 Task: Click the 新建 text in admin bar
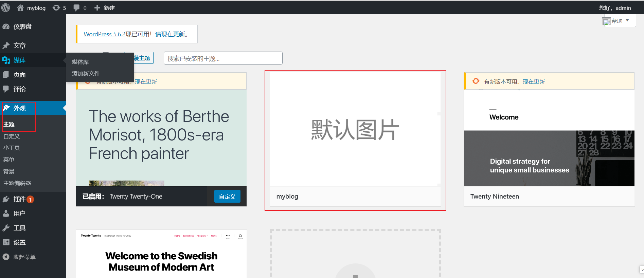pos(109,8)
